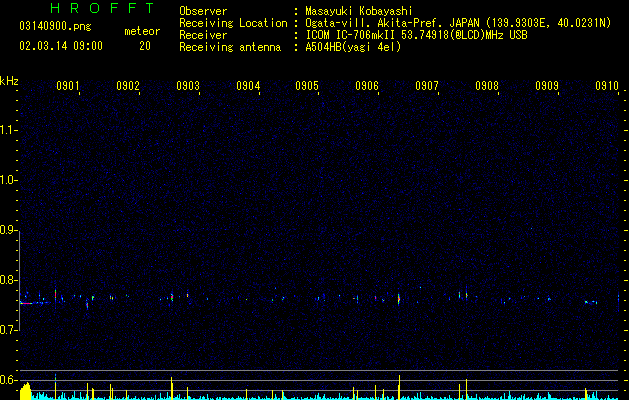This screenshot has width=629, height=400.
Task: Click the 'Receiving Location' label
Action: [233, 23]
